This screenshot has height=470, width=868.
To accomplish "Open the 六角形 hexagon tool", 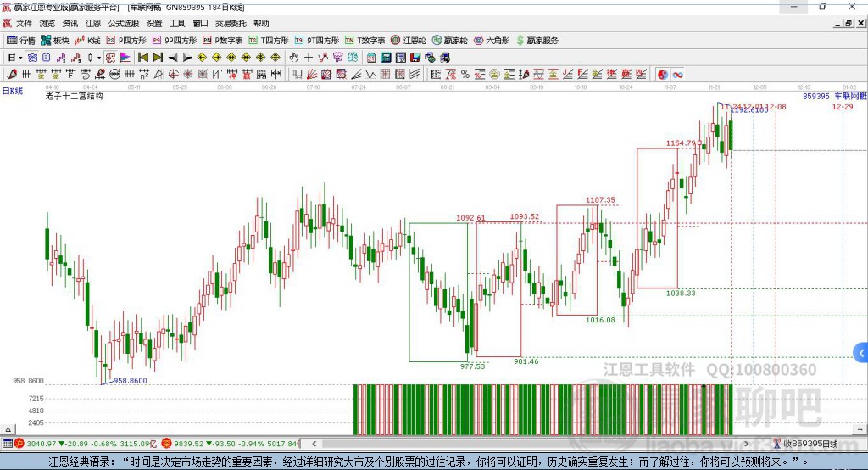I will 492,41.
